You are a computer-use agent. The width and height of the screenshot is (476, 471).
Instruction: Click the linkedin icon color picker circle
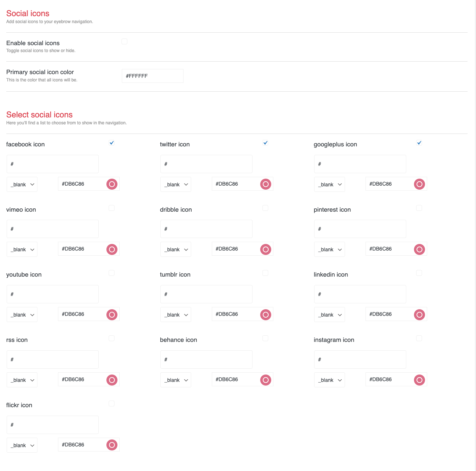click(419, 315)
